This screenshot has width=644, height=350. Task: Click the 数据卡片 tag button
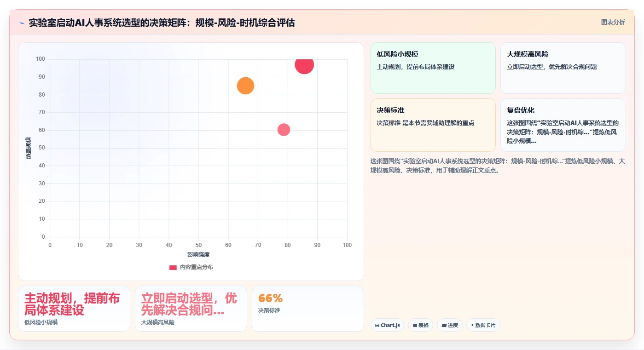(483, 325)
